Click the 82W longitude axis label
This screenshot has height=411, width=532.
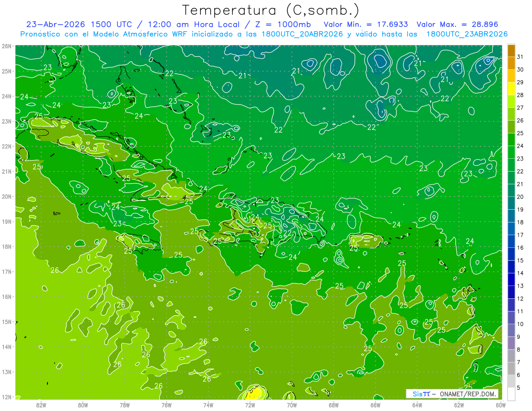(41, 405)
